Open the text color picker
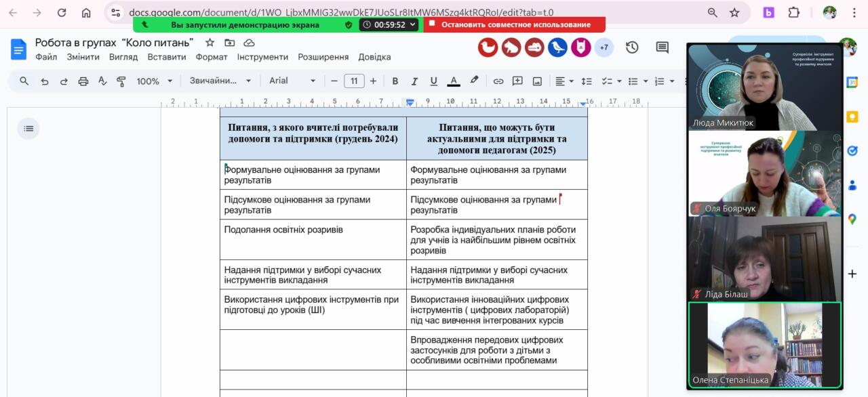 pos(454,81)
